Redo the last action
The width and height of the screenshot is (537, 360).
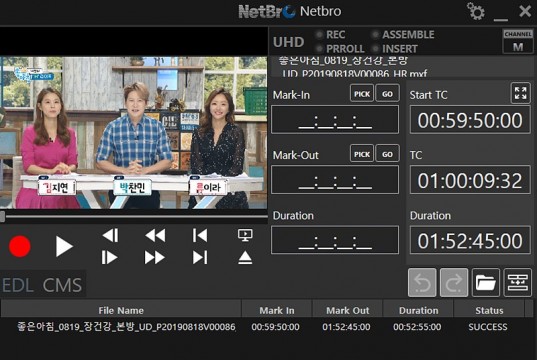pyautogui.click(x=454, y=283)
